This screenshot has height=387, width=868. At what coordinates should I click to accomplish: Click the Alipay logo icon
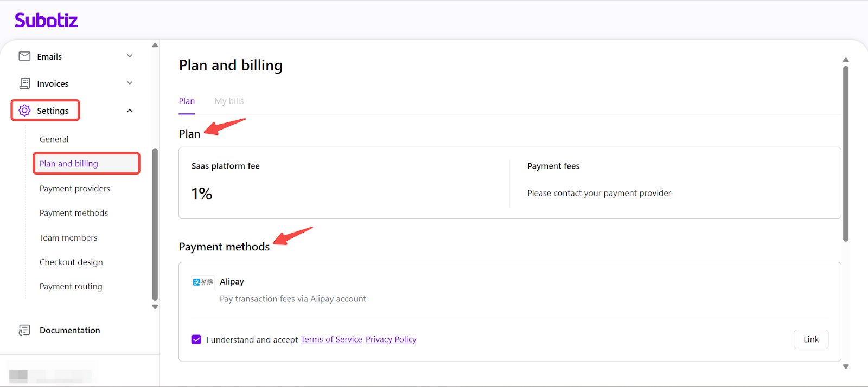point(203,282)
